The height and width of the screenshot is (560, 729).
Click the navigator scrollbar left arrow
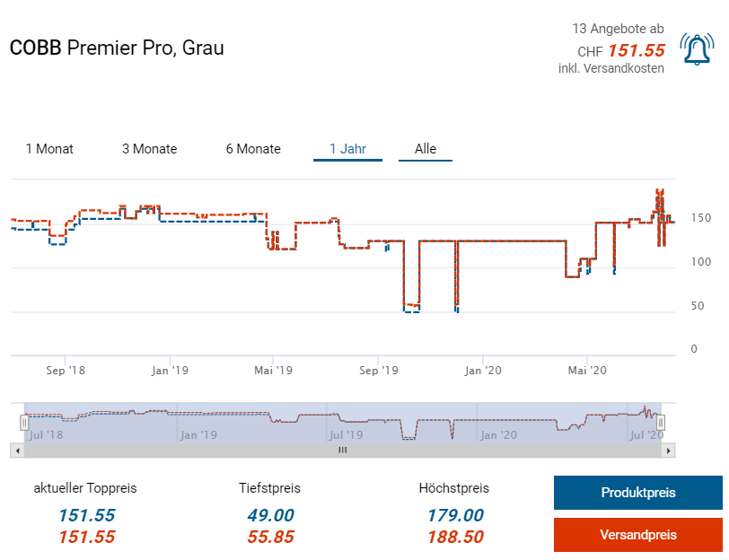pyautogui.click(x=15, y=451)
